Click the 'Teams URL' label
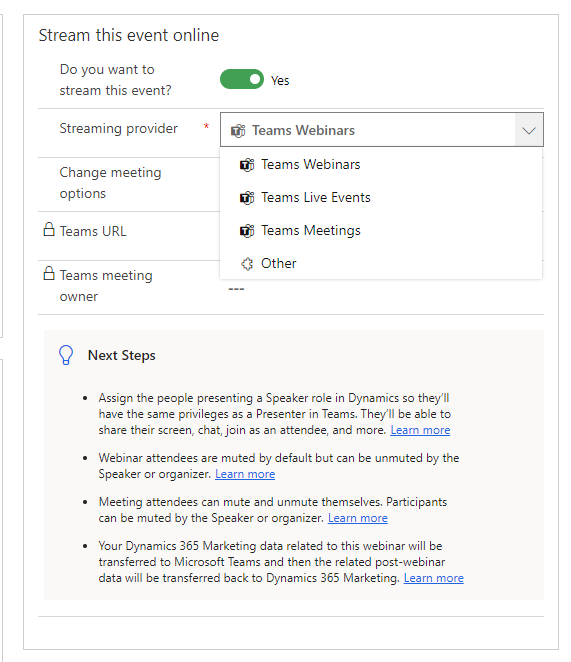The height and width of the screenshot is (662, 571). tap(93, 231)
